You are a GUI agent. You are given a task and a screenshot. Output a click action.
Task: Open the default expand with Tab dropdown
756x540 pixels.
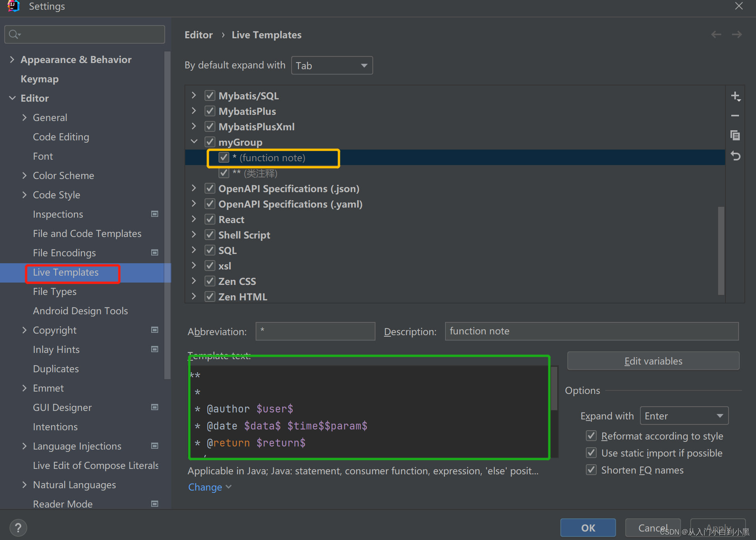click(332, 65)
